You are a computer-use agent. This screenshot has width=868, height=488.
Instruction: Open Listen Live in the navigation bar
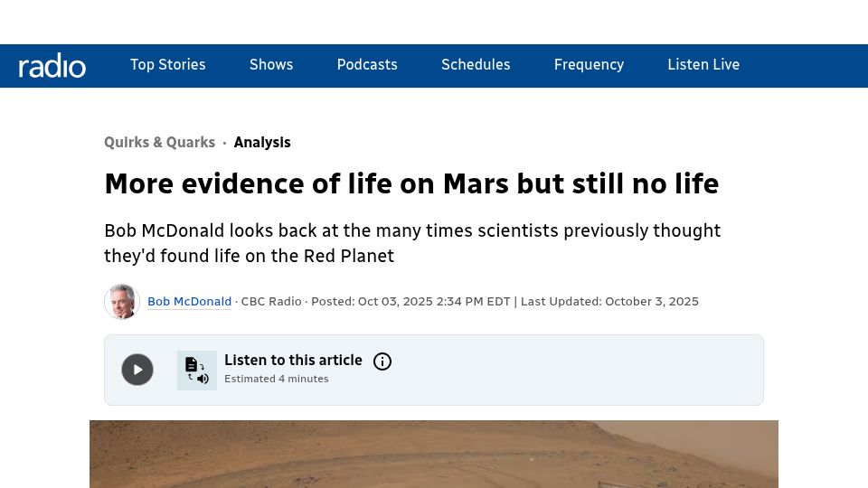(x=703, y=65)
